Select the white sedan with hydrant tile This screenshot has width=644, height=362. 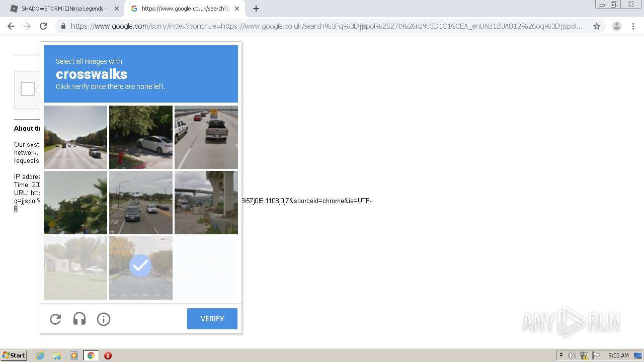coord(141,137)
